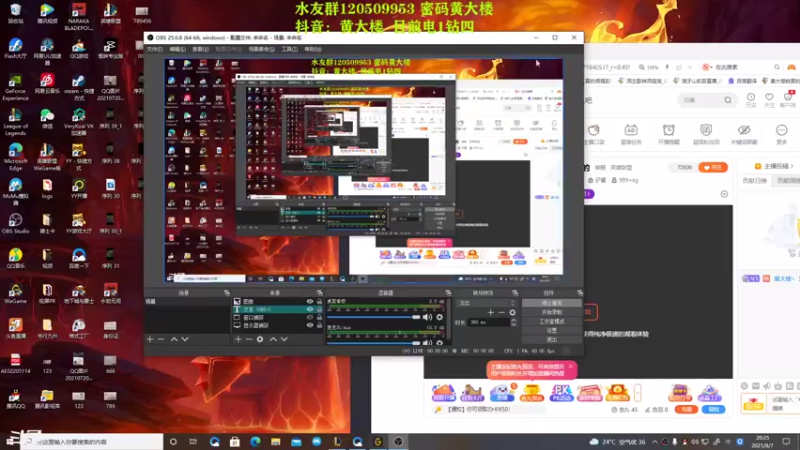Toggle lock on the 文本 source

(x=319, y=309)
